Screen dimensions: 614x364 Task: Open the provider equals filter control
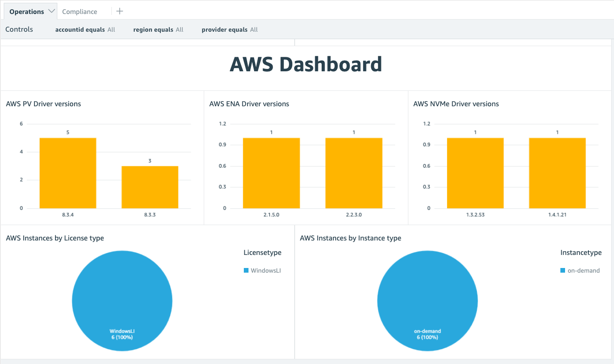pos(229,29)
